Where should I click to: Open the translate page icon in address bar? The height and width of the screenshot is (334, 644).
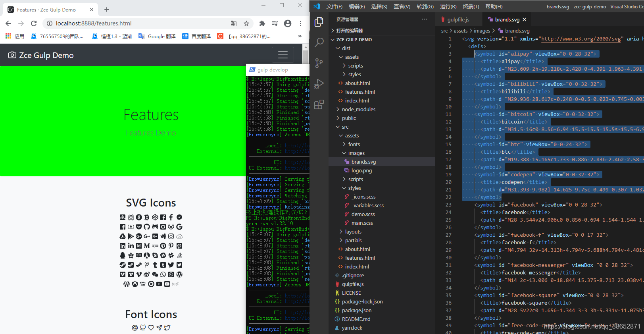[234, 23]
